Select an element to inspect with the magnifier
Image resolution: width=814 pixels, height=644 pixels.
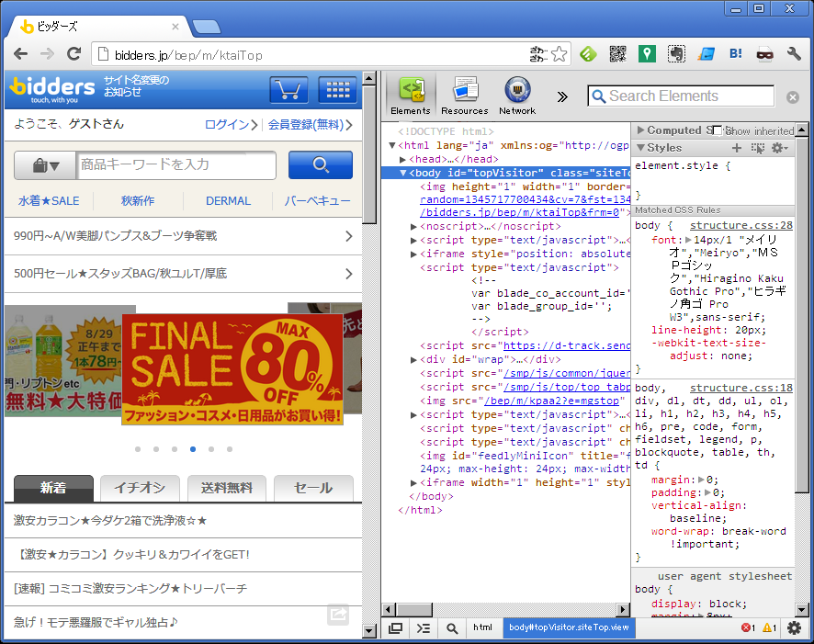[x=452, y=628]
